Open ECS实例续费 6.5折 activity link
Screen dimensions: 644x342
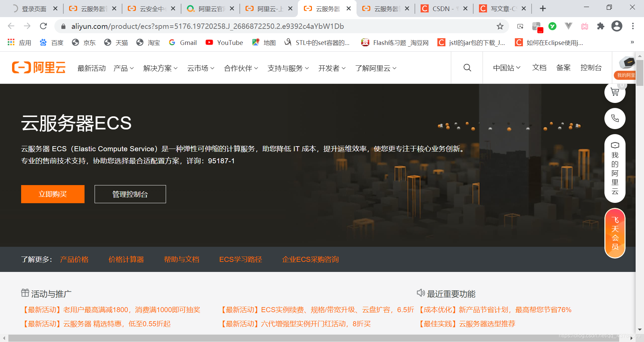click(x=317, y=310)
